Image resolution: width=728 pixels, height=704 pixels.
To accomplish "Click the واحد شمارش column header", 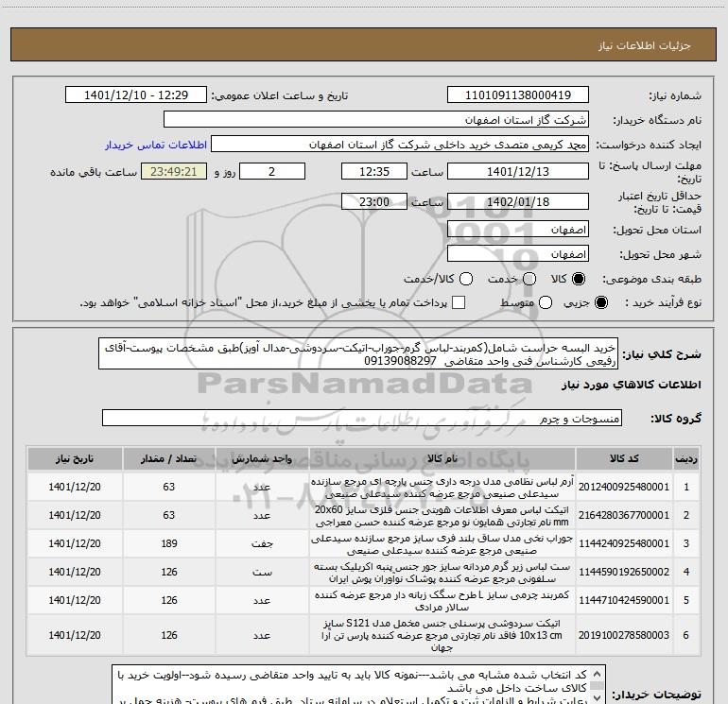I will coord(262,458).
